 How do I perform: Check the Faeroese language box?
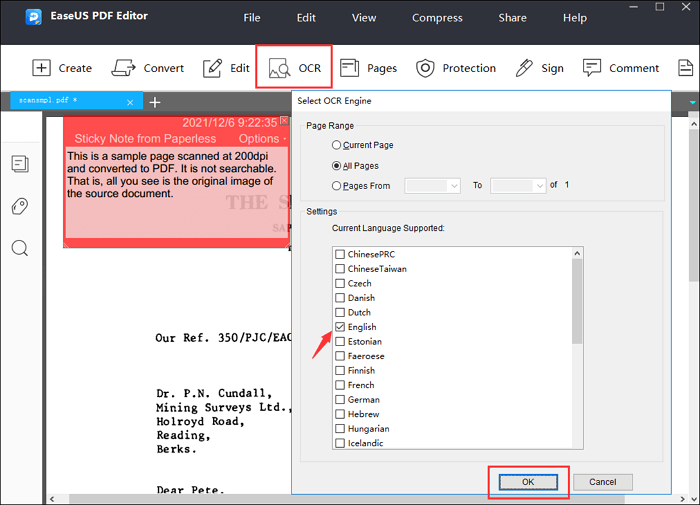[340, 356]
